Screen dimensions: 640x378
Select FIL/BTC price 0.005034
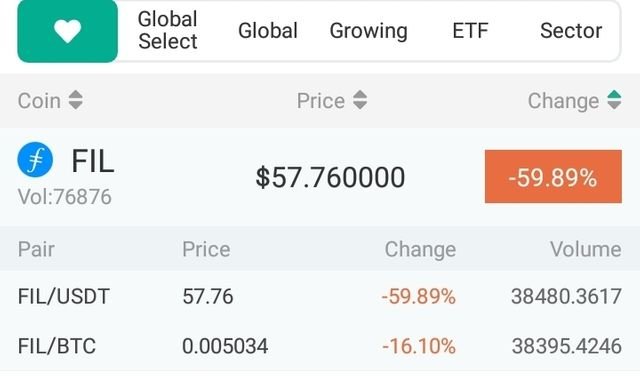pos(225,346)
